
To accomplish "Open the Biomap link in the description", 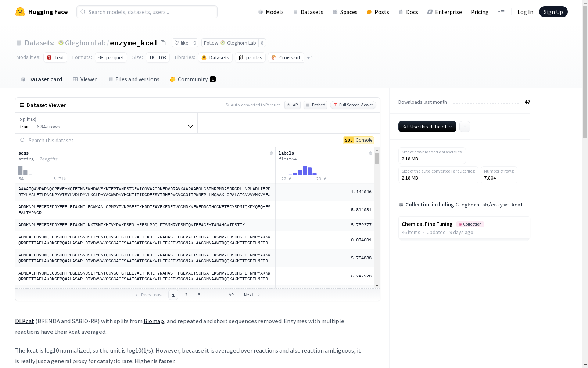I will tap(154, 321).
